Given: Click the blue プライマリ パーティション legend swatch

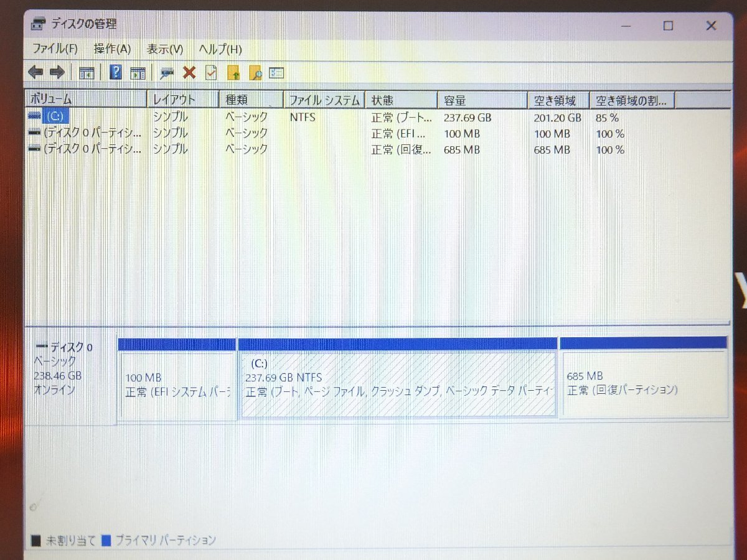Looking at the screenshot, I should (106, 541).
